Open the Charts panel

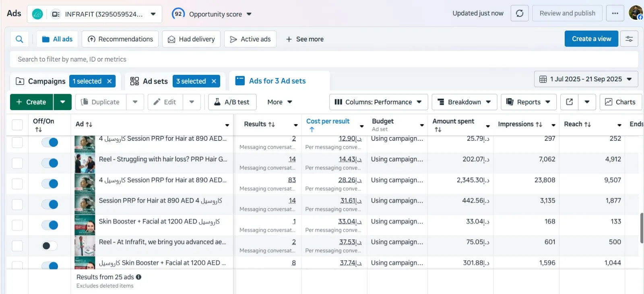[x=620, y=102]
